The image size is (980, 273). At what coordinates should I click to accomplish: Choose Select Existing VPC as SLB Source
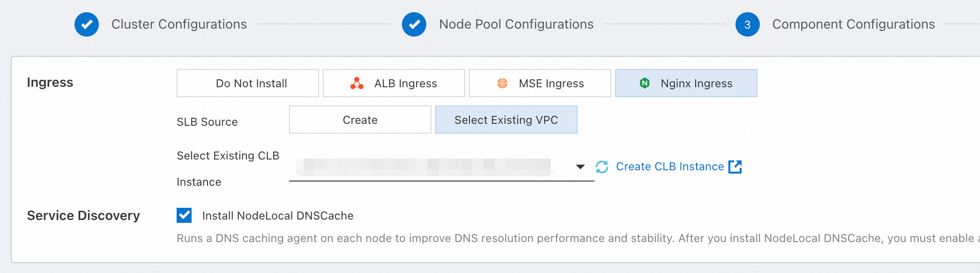point(506,120)
